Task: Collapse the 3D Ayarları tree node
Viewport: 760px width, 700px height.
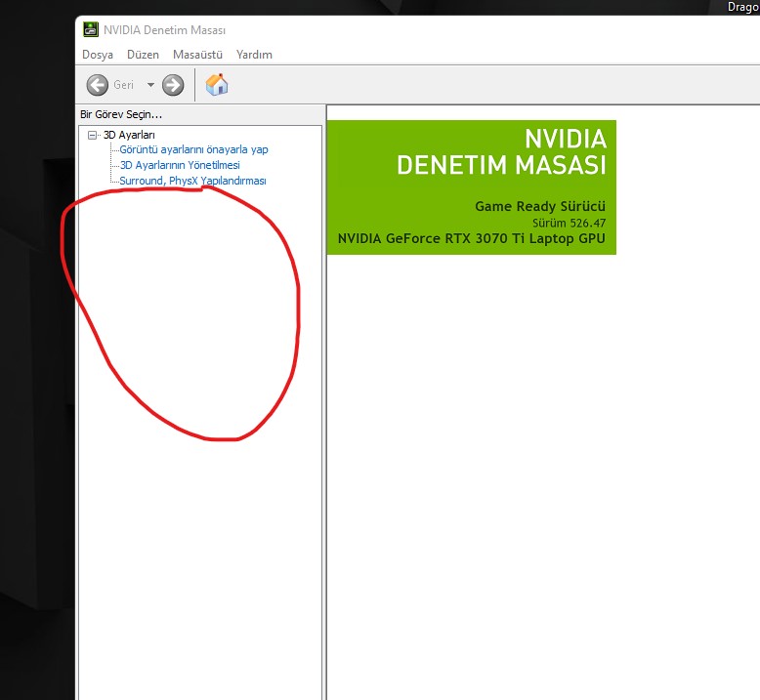Action: click(x=92, y=135)
